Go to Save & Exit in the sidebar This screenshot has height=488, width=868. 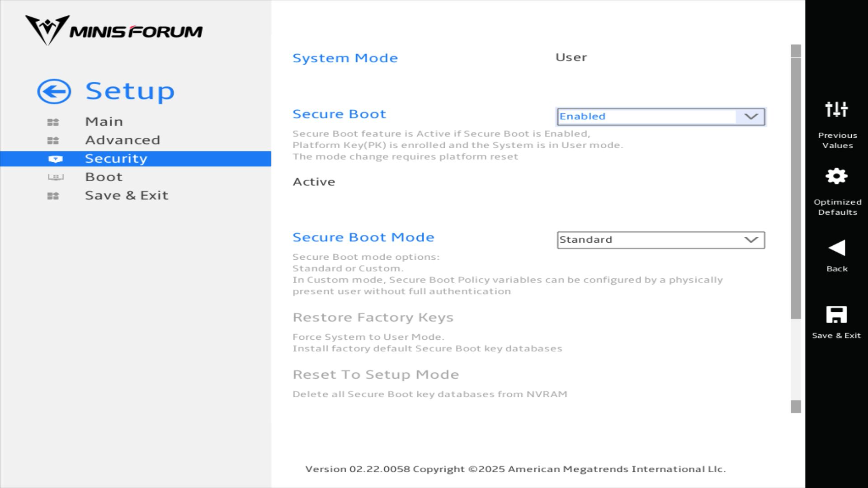click(x=127, y=195)
